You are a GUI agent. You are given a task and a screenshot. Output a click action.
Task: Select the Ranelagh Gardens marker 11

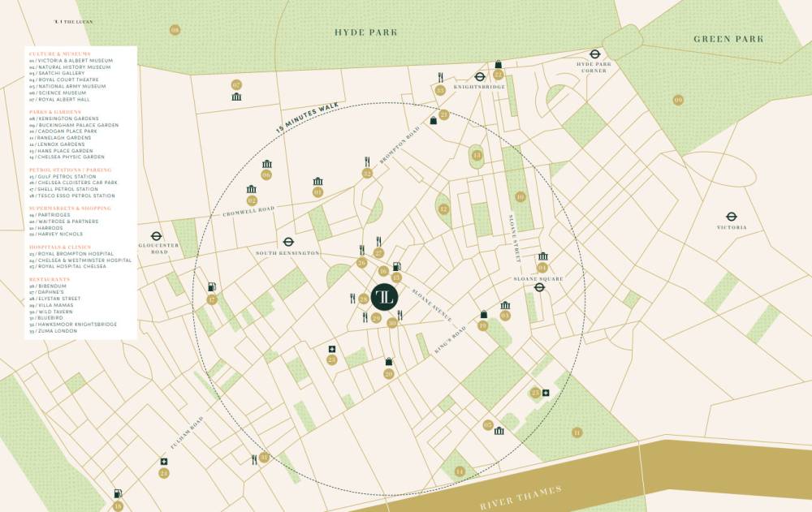[x=577, y=432]
